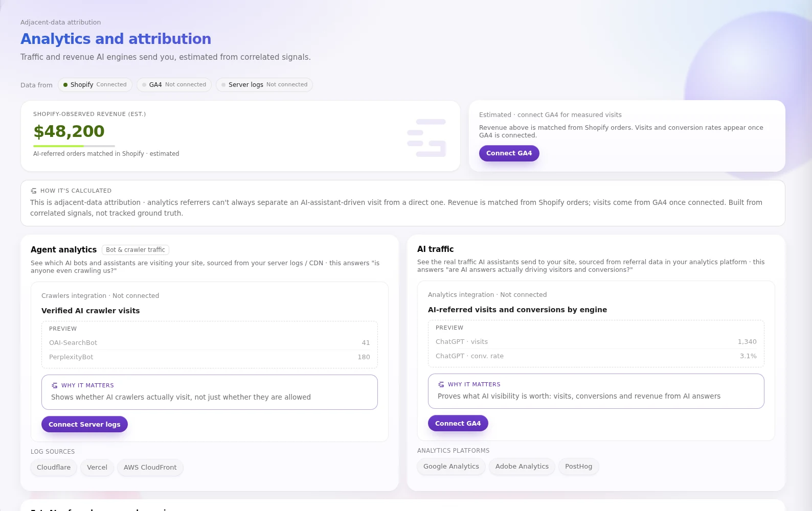Click the 3.1% conversion rate value

coord(748,356)
